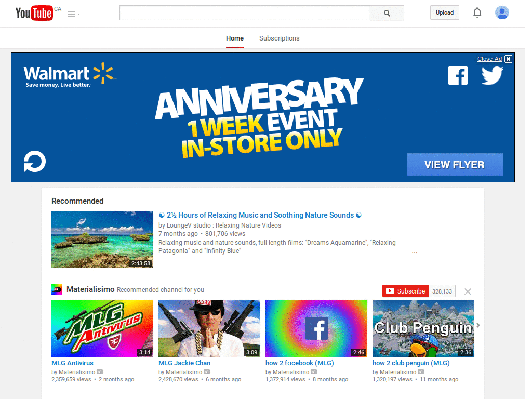Close the ad with the X box
532x399 pixels.
click(x=508, y=59)
